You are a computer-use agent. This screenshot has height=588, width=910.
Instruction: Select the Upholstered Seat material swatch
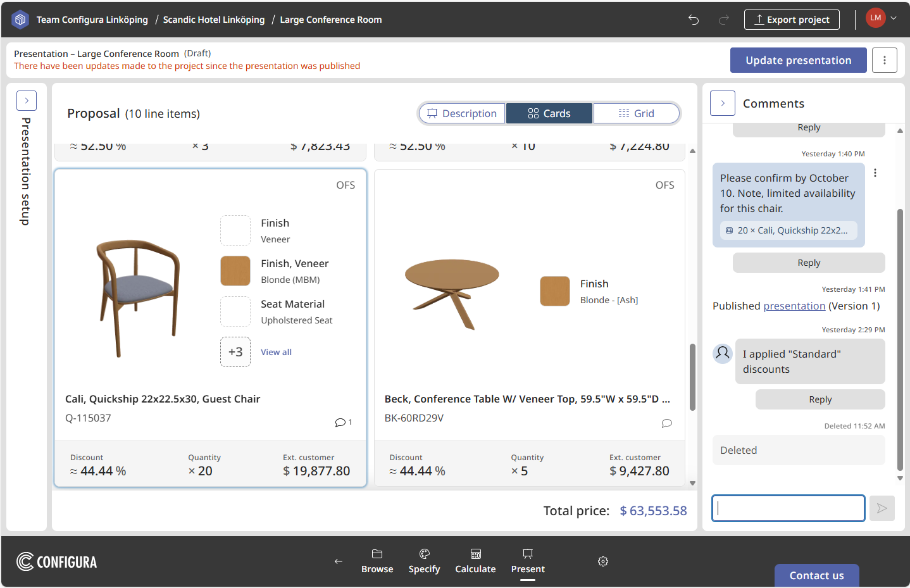click(x=235, y=311)
